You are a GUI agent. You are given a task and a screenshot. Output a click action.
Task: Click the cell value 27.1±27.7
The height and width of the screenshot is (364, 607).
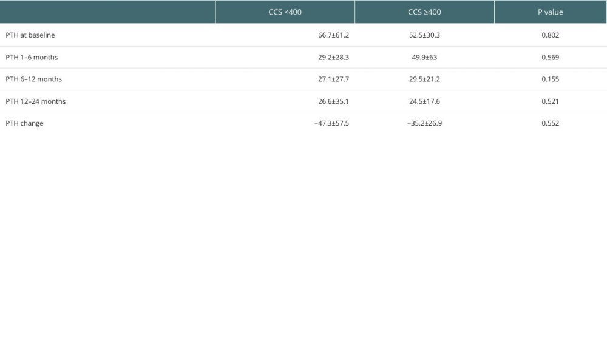[x=333, y=79]
